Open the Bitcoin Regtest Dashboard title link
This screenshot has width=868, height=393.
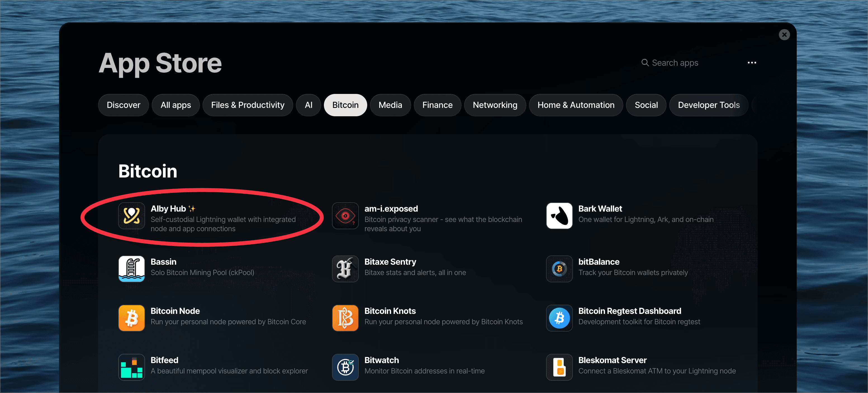(629, 311)
